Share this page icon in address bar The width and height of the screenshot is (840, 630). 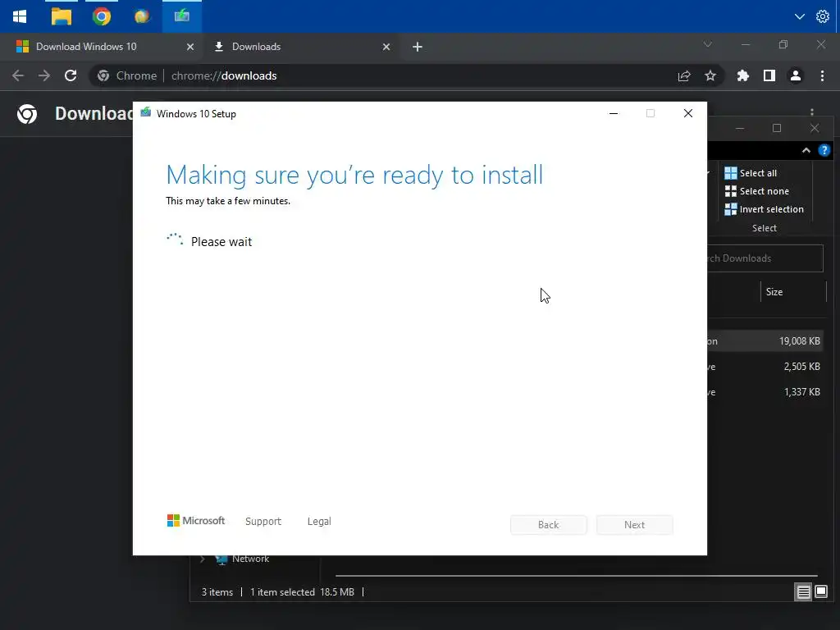click(x=684, y=75)
